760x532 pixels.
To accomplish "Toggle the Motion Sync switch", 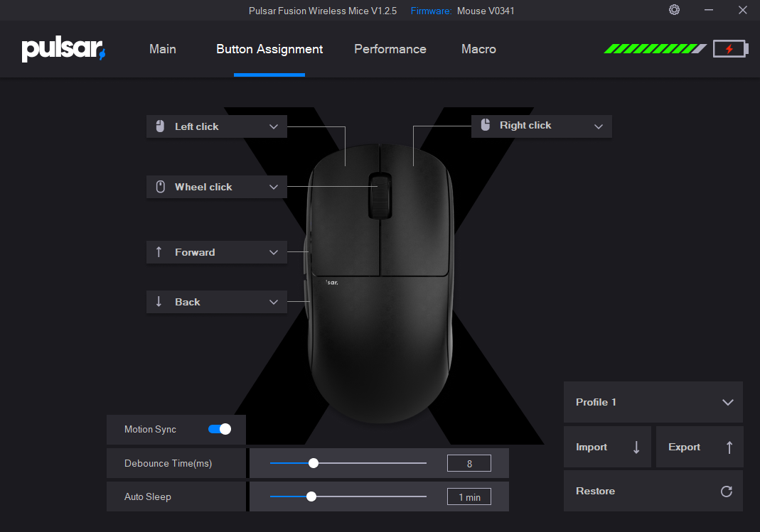I will tap(220, 429).
